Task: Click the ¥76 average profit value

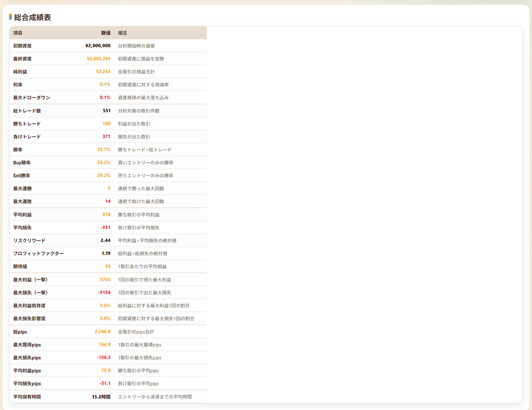Action: click(x=107, y=215)
